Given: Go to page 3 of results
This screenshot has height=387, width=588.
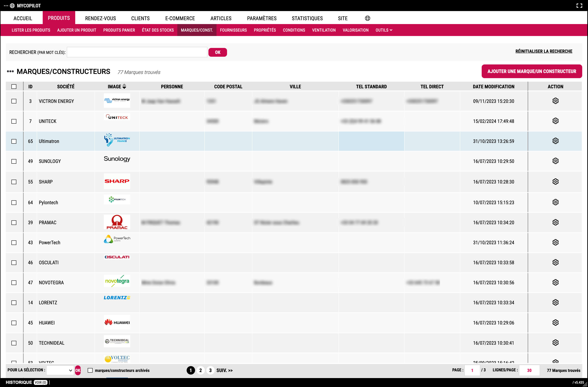Looking at the screenshot, I should click(210, 370).
